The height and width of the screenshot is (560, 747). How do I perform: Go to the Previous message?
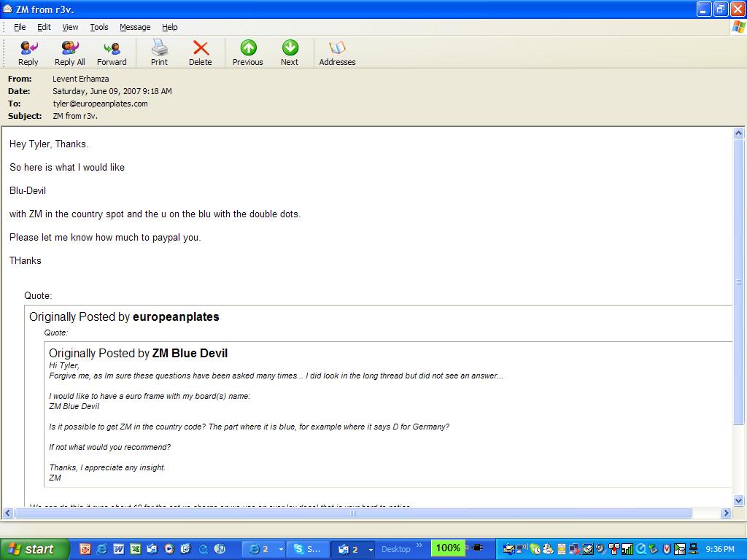[x=248, y=52]
